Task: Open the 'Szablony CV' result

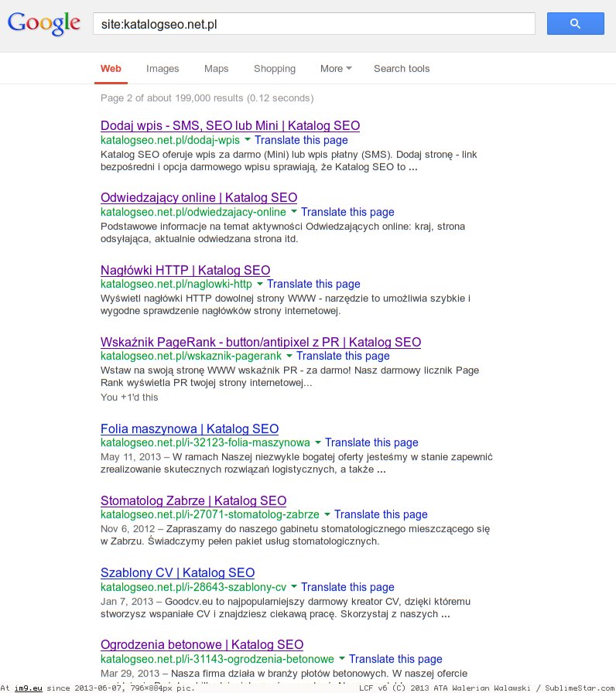Action: [177, 573]
